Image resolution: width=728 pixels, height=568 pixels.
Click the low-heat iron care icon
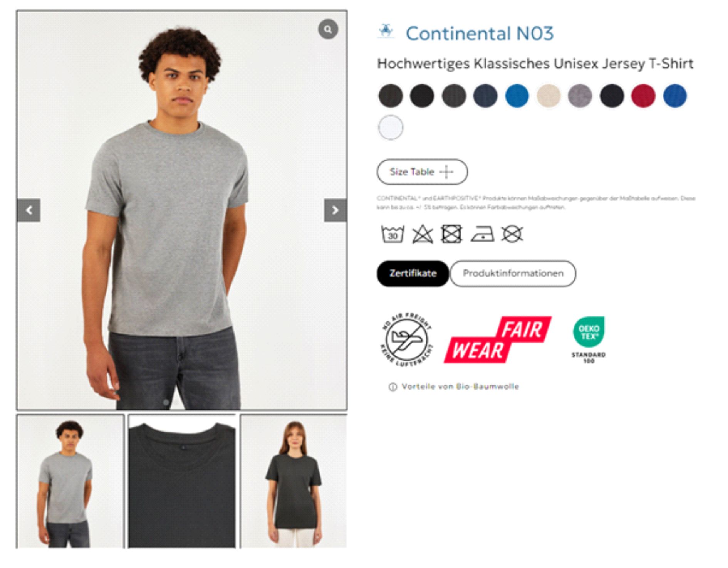[482, 234]
